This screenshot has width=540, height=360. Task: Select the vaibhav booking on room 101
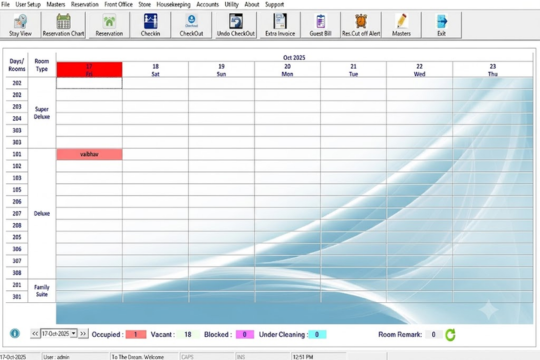89,154
